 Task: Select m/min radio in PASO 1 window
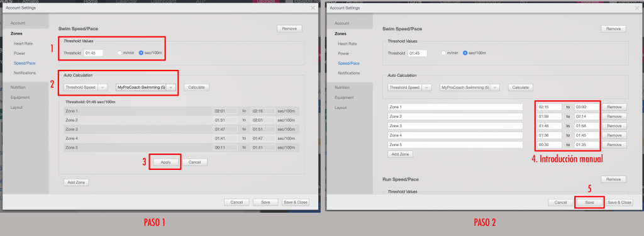[x=119, y=53]
